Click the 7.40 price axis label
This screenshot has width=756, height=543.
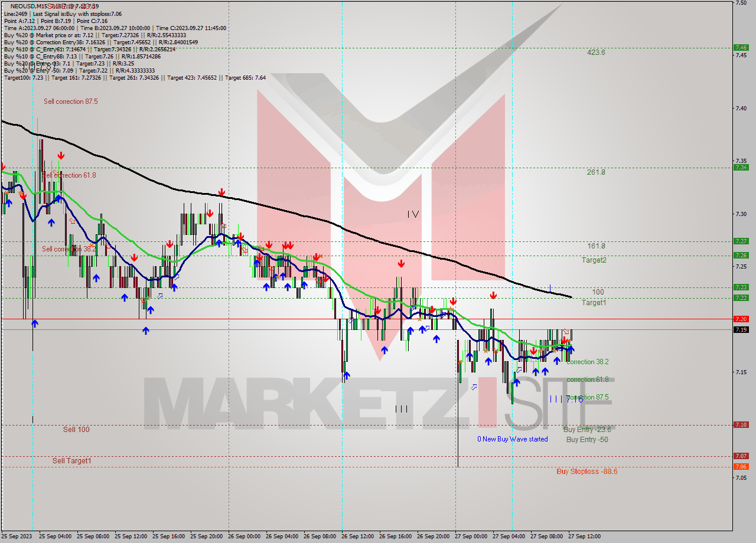[741, 108]
